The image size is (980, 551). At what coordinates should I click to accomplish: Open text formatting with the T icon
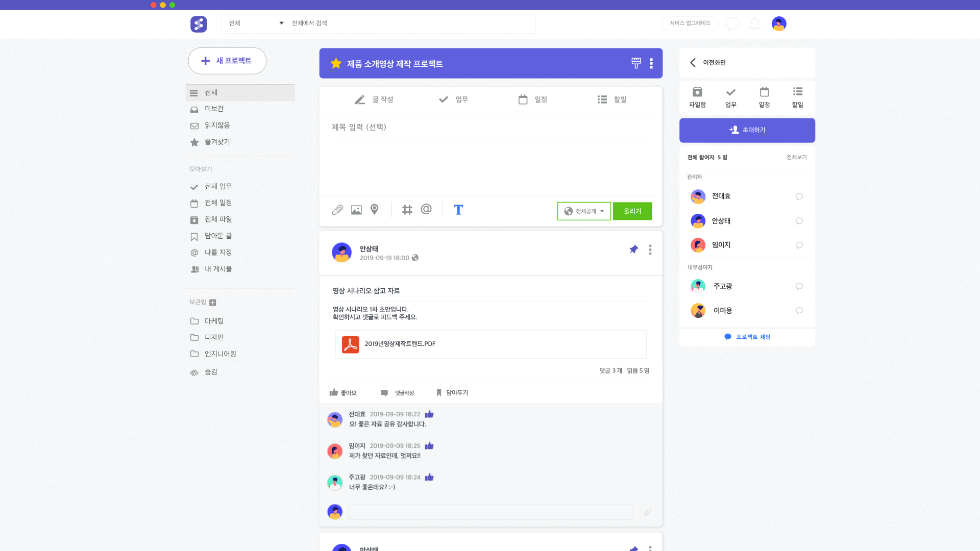[458, 210]
